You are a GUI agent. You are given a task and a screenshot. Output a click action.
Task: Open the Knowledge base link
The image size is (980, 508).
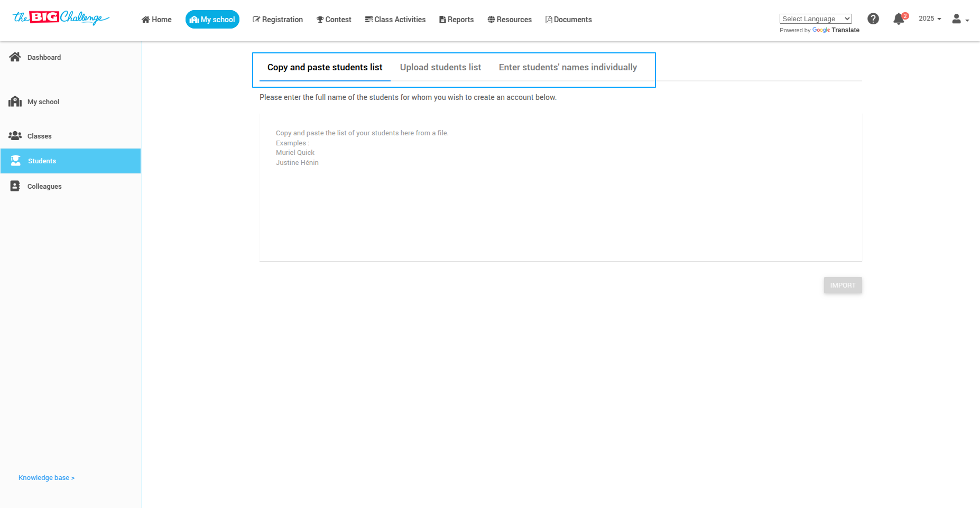pyautogui.click(x=47, y=478)
